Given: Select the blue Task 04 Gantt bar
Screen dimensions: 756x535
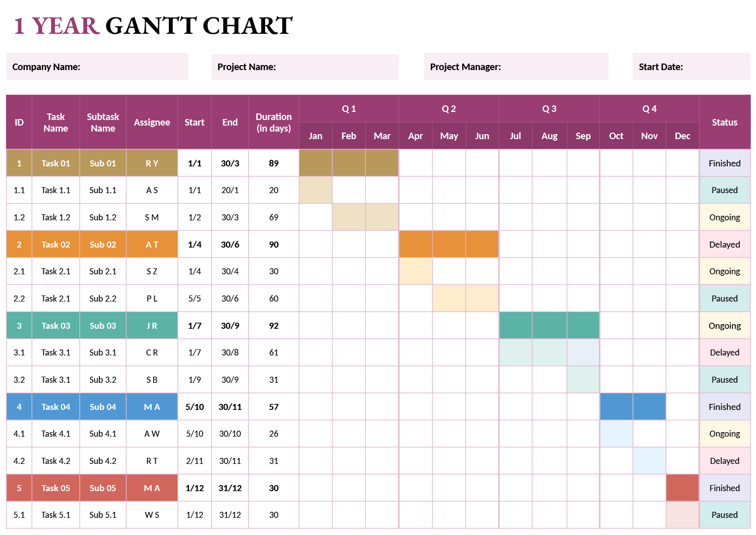Looking at the screenshot, I should coord(633,407).
